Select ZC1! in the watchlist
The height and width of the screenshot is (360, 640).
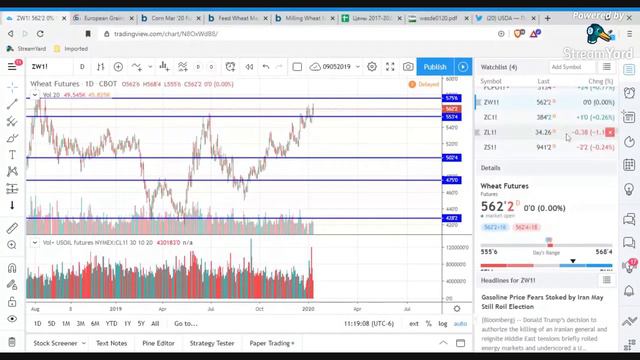(x=547, y=117)
